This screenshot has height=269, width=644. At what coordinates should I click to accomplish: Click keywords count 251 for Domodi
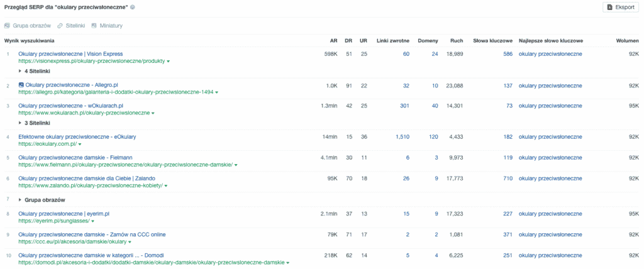coord(508,255)
